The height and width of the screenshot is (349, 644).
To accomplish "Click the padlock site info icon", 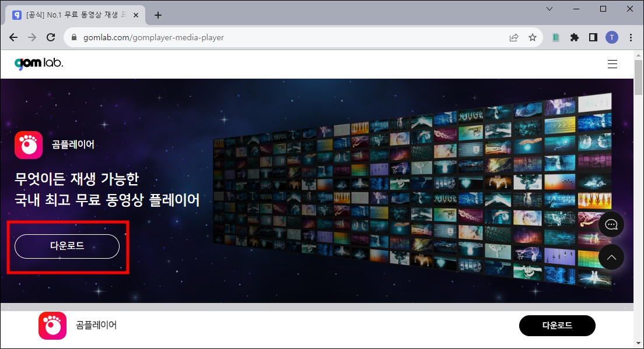I will click(x=74, y=37).
